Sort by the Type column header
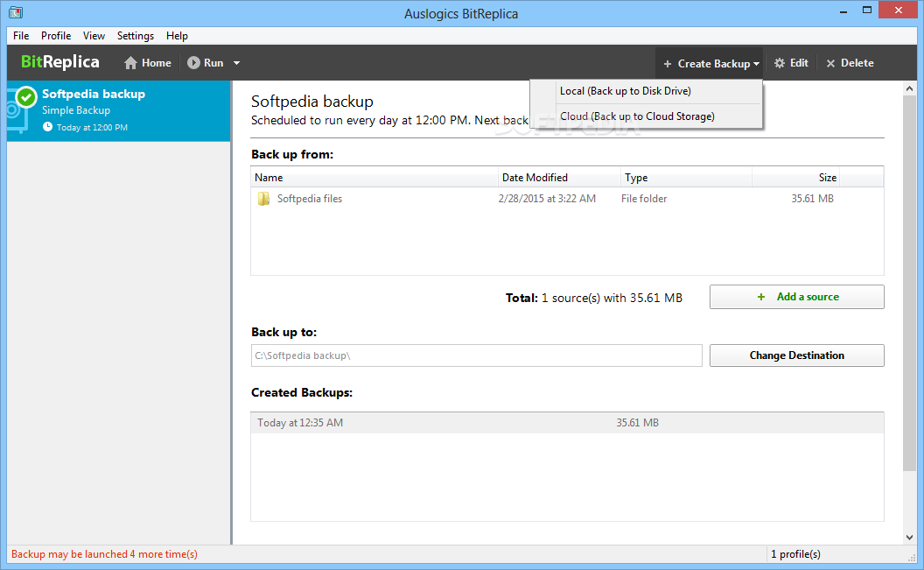Image resolution: width=924 pixels, height=570 pixels. click(x=687, y=178)
